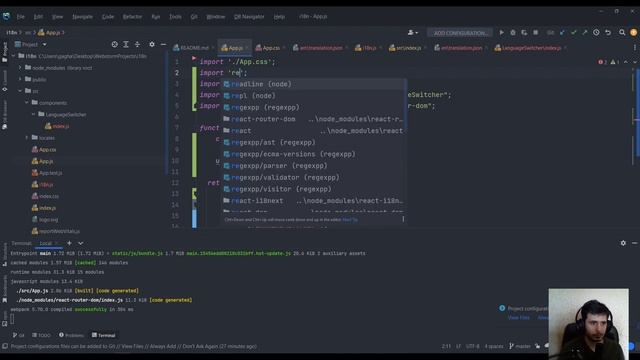Click the Collapse All icon in Project panel

[137, 44]
